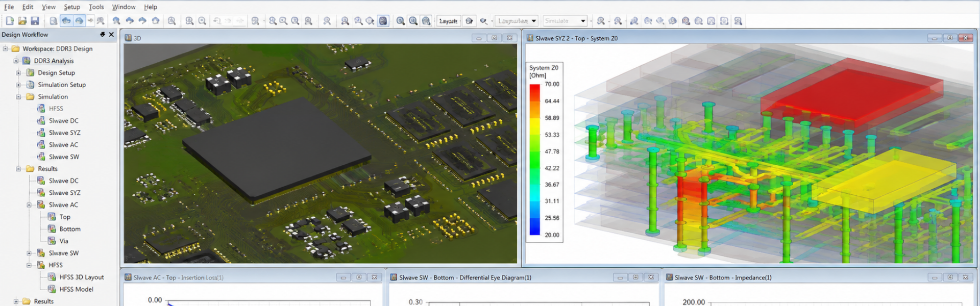Open the Window menu
Viewport: 980px width, 306px height.
pos(124,7)
